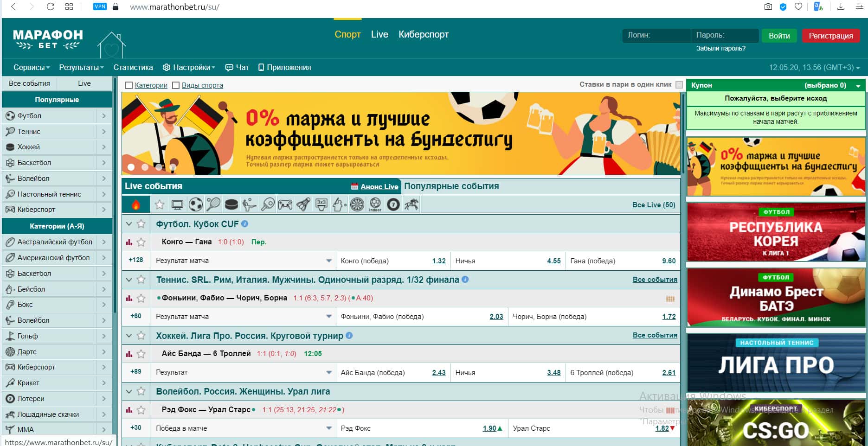Click the Логин input field
Image resolution: width=868 pixels, height=446 pixels.
coord(656,35)
